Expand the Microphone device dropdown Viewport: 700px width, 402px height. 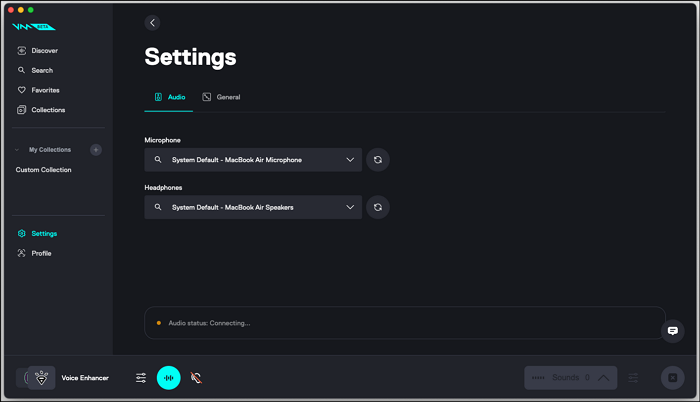[350, 160]
